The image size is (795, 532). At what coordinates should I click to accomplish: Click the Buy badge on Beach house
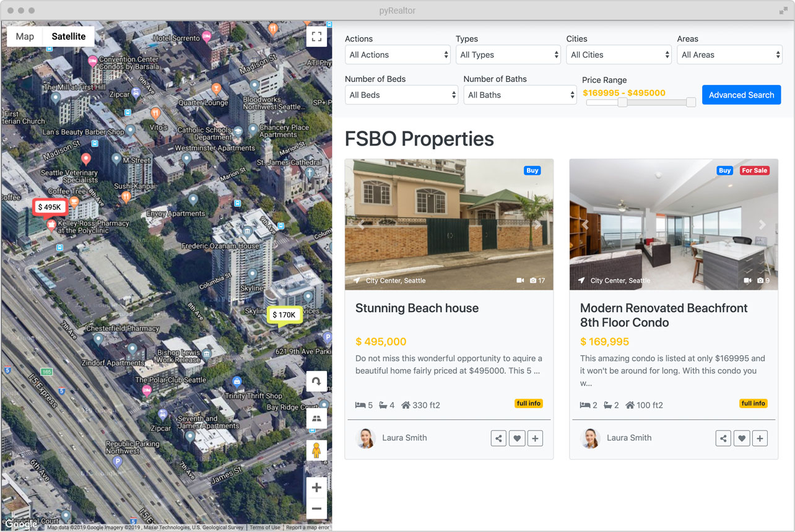click(x=532, y=170)
